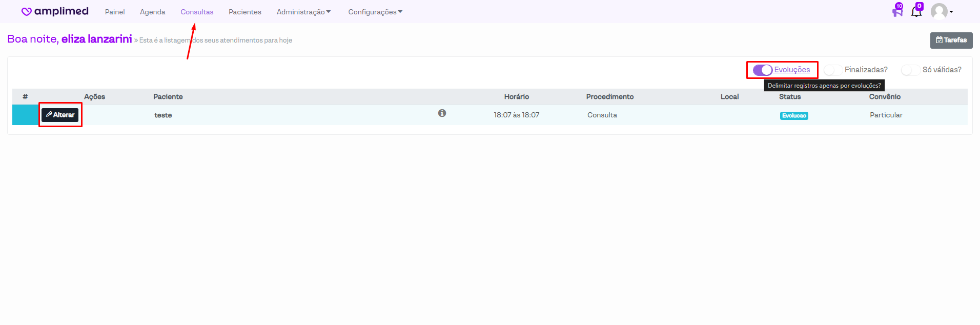Image resolution: width=980 pixels, height=325 pixels.
Task: Click the info icon beside patient teste
Action: tap(442, 113)
